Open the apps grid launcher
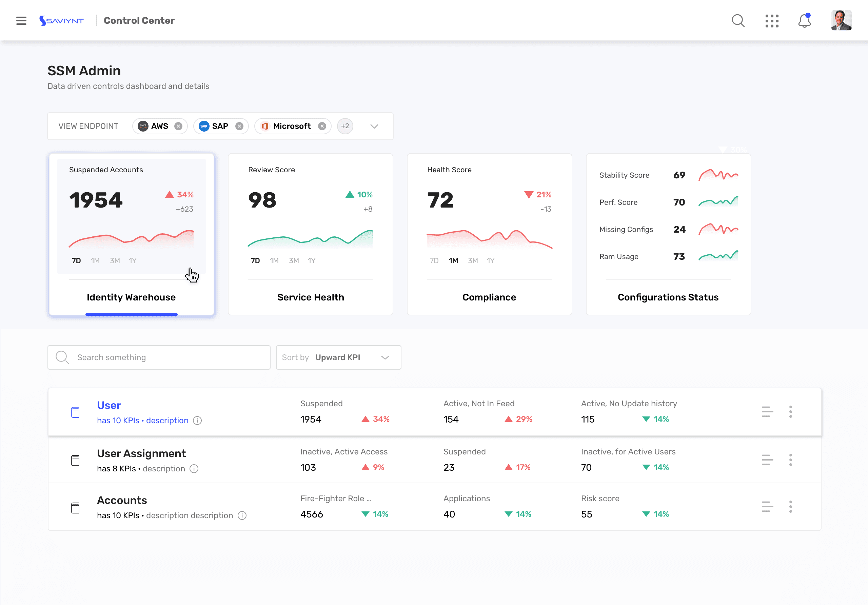 (x=772, y=21)
